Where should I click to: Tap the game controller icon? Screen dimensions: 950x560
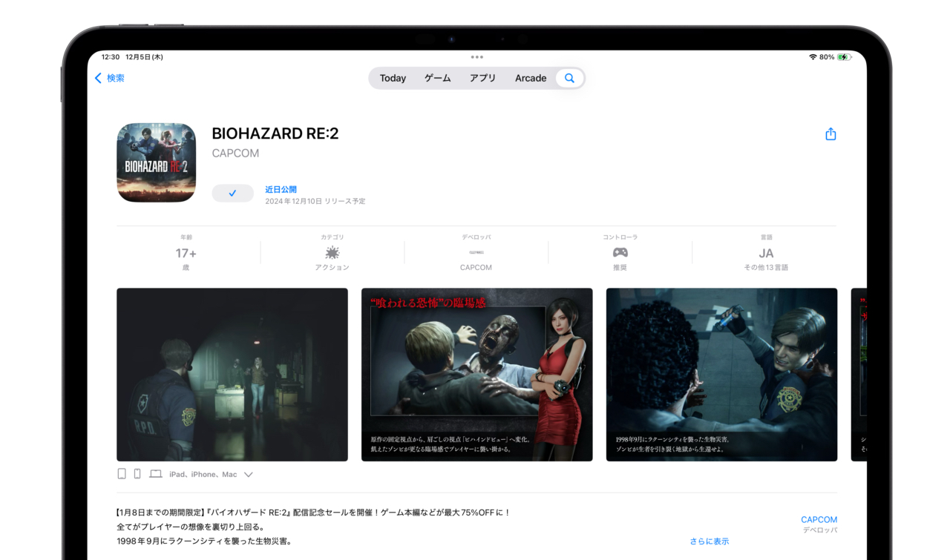(x=620, y=253)
